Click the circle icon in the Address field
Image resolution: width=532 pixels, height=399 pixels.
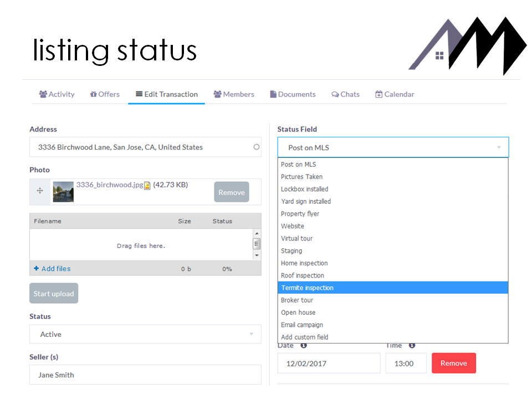point(257,147)
